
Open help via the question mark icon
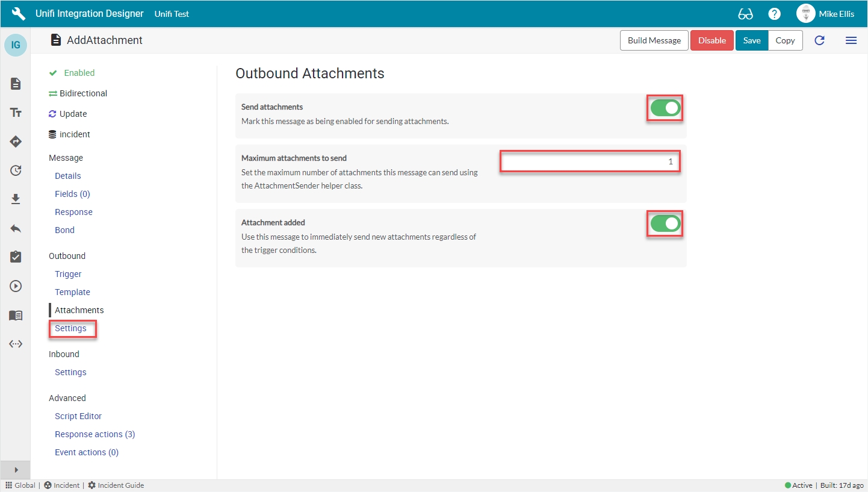point(775,14)
